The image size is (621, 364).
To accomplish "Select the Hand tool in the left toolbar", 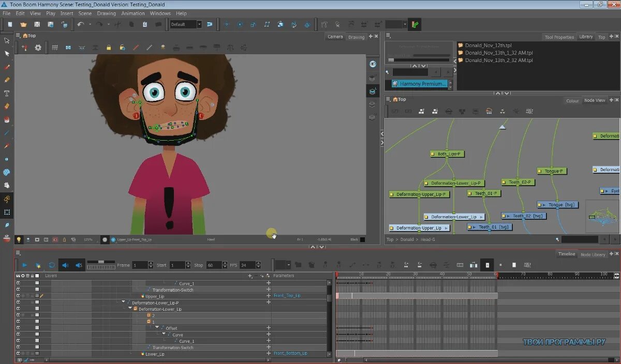I will pos(7,185).
